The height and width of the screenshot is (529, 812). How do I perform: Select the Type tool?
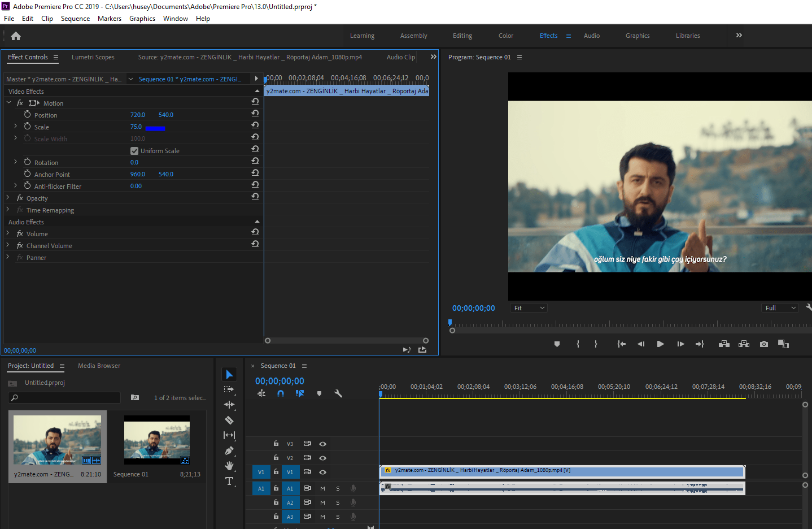229,482
